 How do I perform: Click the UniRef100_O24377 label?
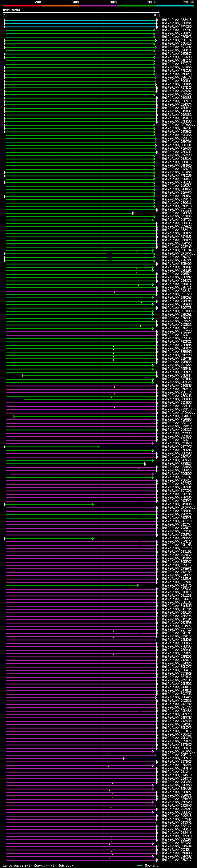[x=177, y=575]
